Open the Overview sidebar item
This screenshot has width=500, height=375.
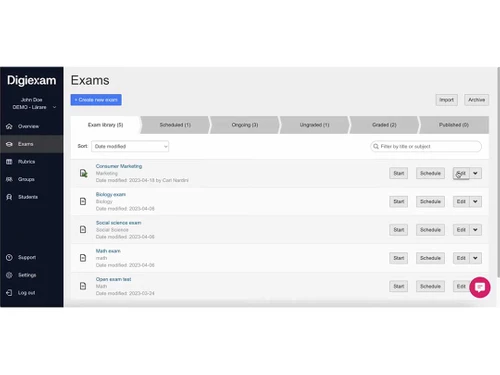pyautogui.click(x=31, y=126)
